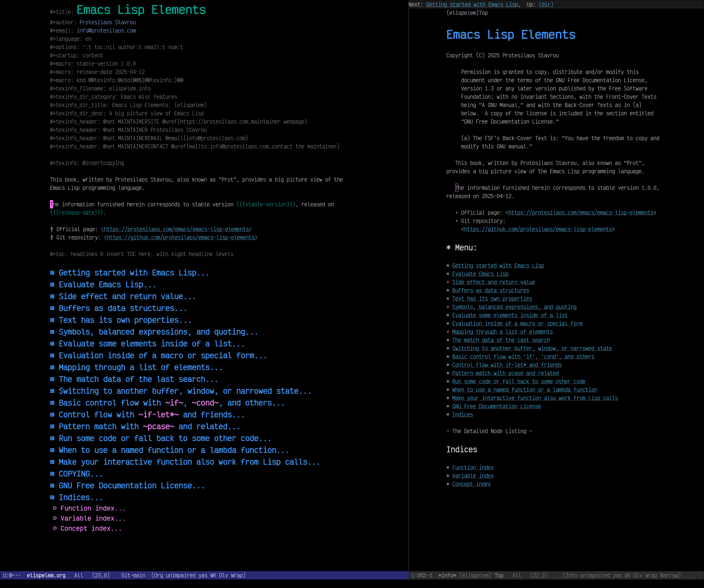Click the circle bullet beside Variable index subheading
704x588 pixels.
tap(55, 518)
